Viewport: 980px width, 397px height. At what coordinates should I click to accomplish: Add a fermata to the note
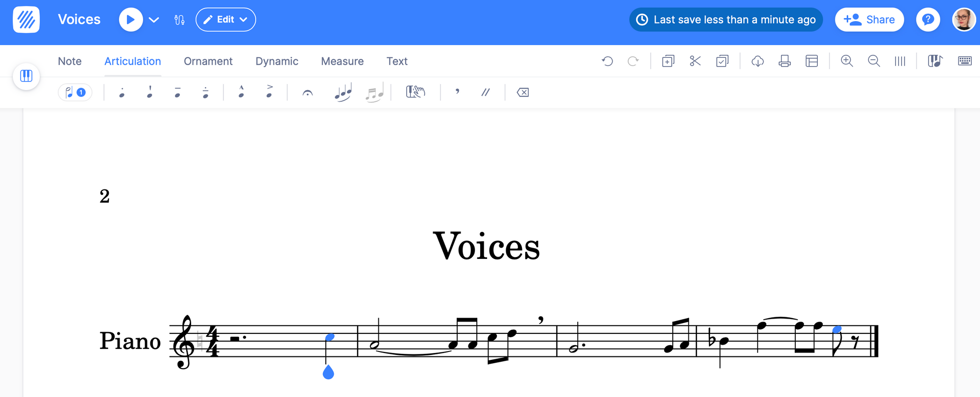pos(307,93)
